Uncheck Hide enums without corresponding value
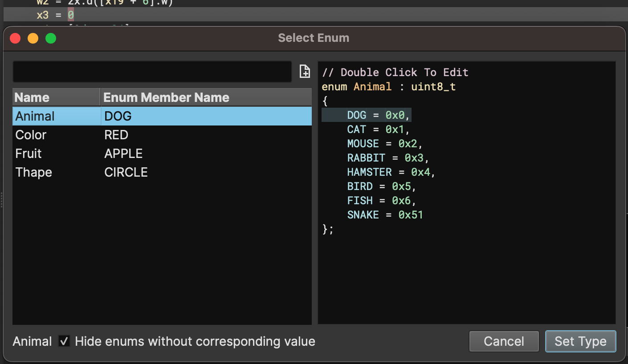Image resolution: width=628 pixels, height=364 pixels. (x=64, y=341)
